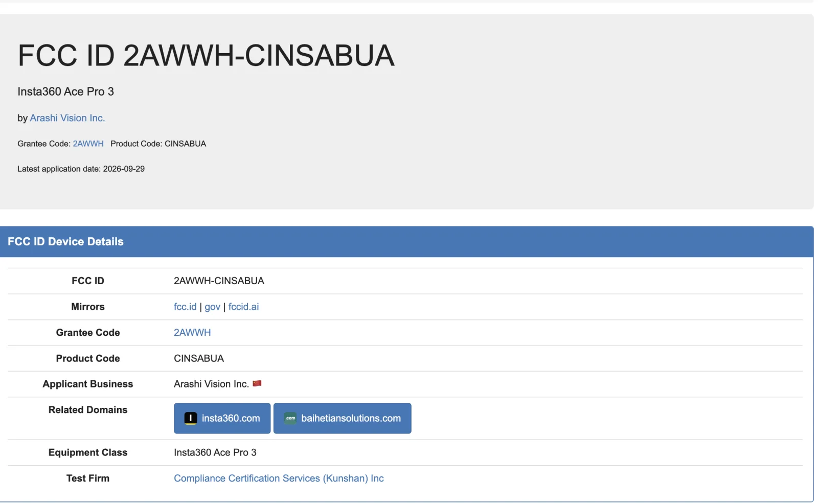
Task: Open the baihetiansolutions.com domain button
Action: (342, 418)
